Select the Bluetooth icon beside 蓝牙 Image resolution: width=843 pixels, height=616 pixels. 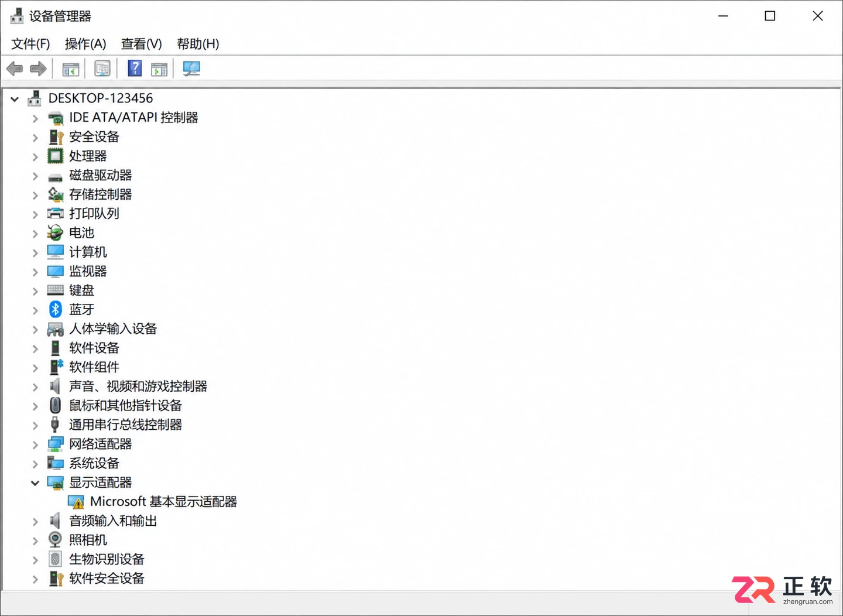pos(56,309)
